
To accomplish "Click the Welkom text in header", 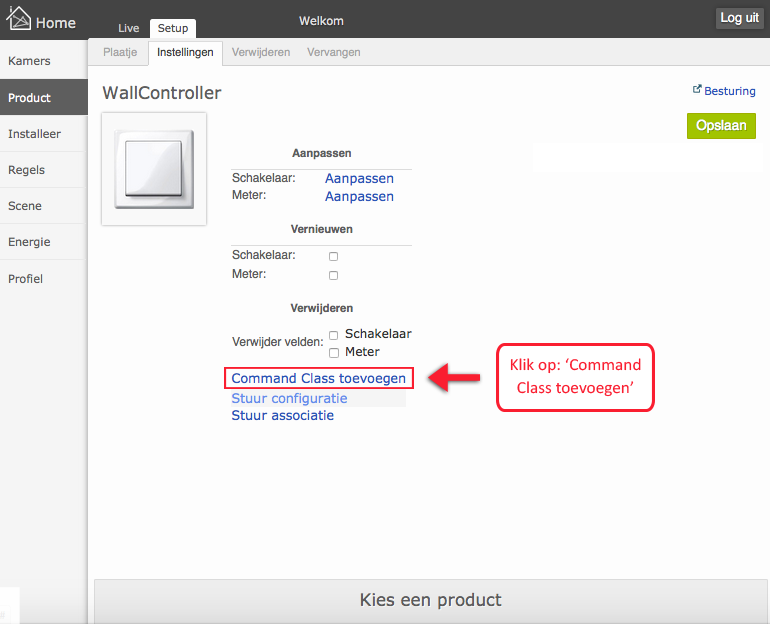I will tap(321, 21).
